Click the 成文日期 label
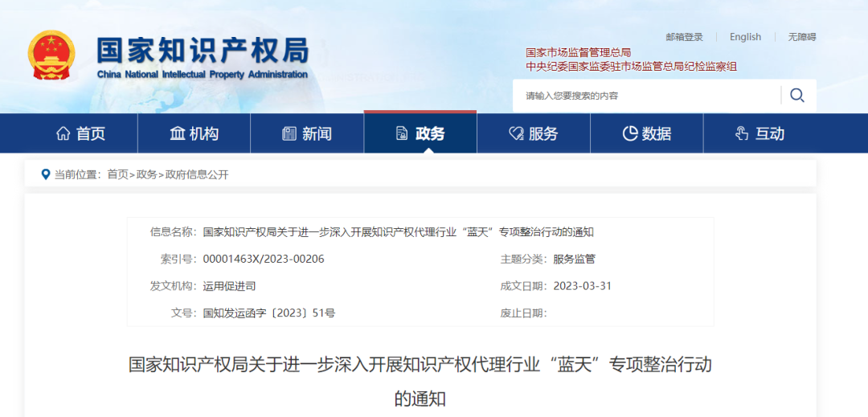The height and width of the screenshot is (417, 868). pyautogui.click(x=523, y=286)
